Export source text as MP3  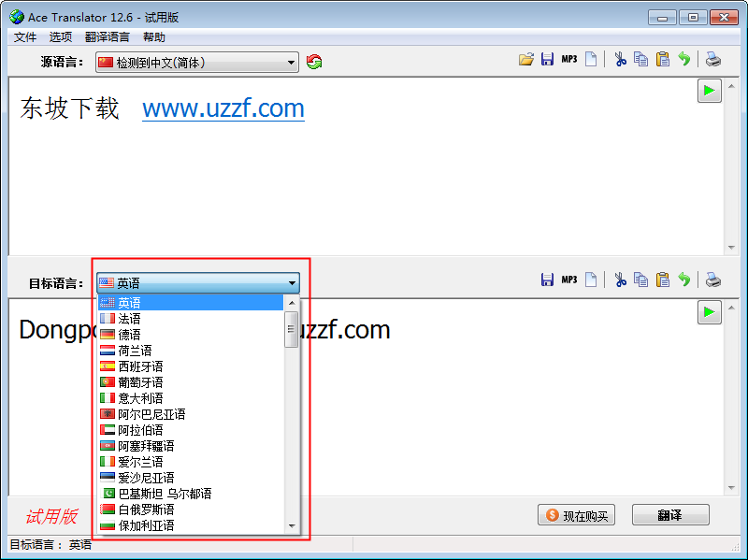click(x=569, y=60)
